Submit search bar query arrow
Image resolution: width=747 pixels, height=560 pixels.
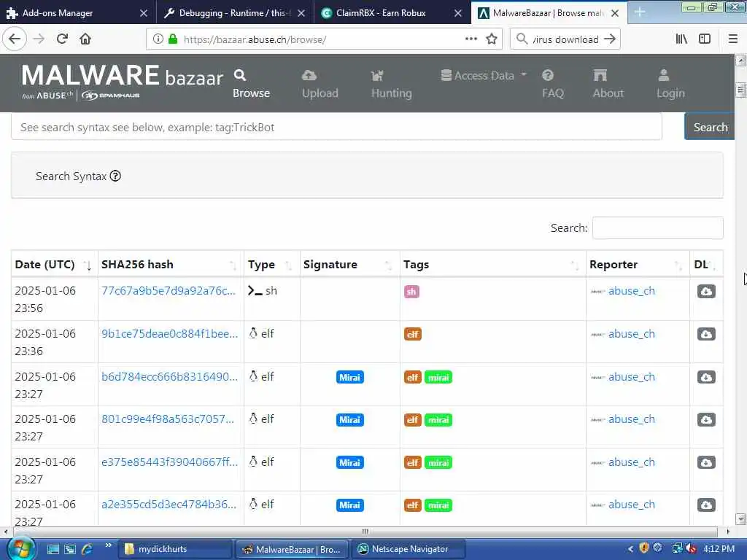[610, 39]
